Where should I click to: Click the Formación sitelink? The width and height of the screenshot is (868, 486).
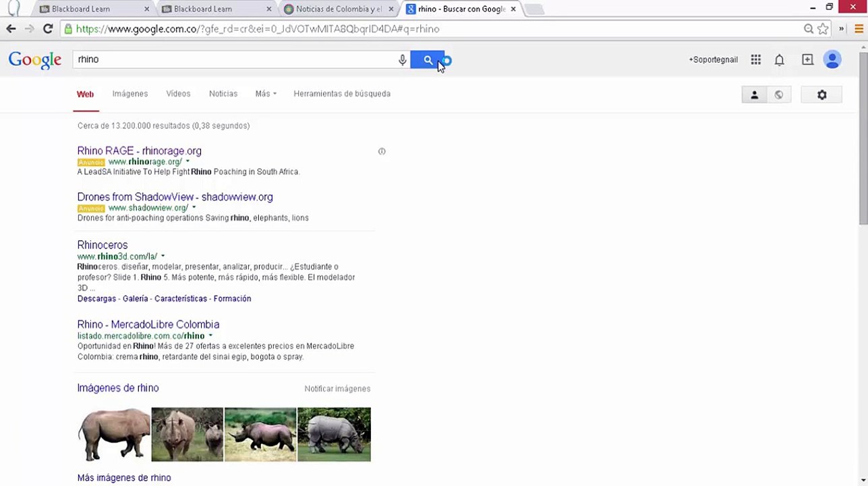[232, 298]
